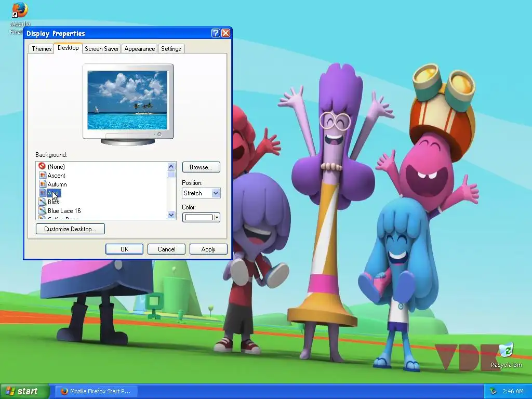Viewport: 532px width, 399px height.
Task: Open the Appearance tab
Action: tap(139, 48)
